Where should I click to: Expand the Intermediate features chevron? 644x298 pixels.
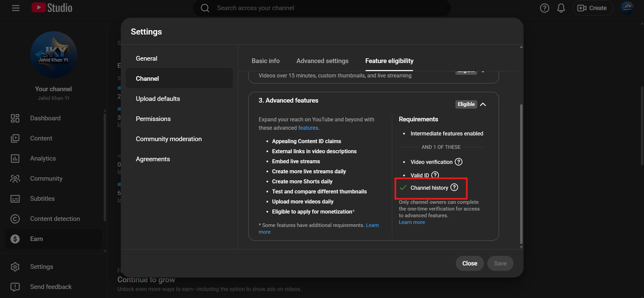(x=483, y=72)
